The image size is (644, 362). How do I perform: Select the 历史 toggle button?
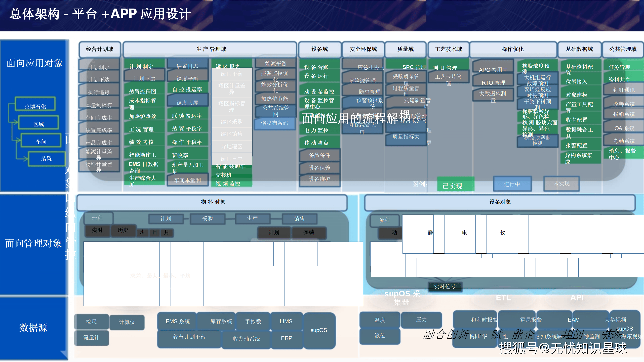click(x=123, y=230)
